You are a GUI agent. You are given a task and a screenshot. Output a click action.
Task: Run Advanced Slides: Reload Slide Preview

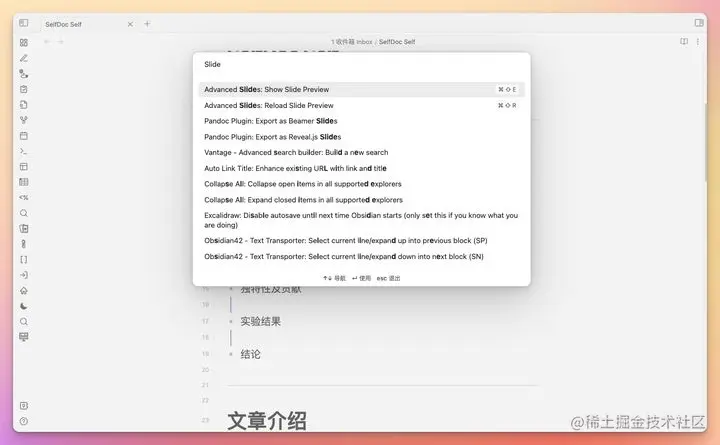coord(361,105)
